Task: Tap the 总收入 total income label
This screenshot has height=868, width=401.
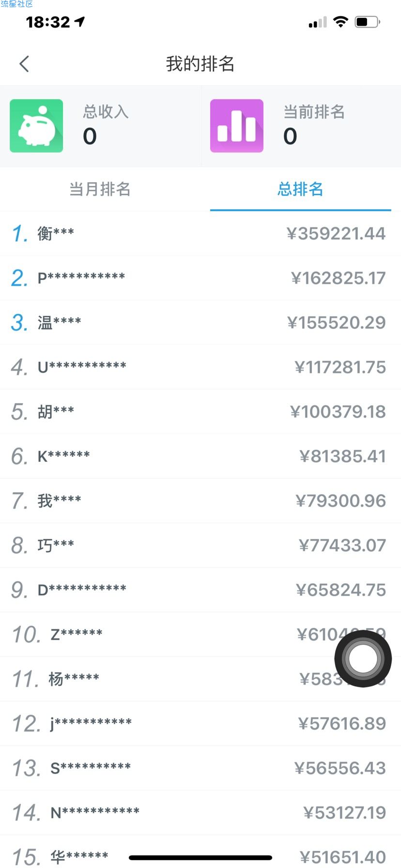Action: click(106, 112)
